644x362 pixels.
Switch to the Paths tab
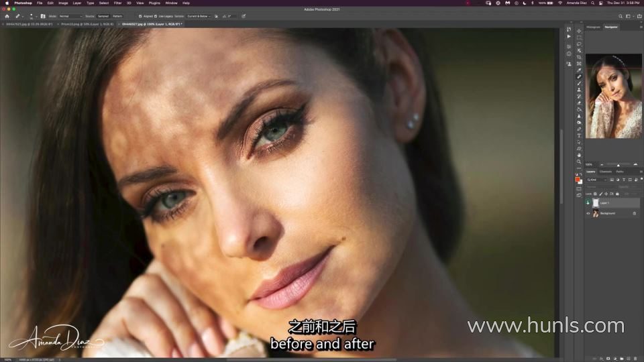coord(620,172)
